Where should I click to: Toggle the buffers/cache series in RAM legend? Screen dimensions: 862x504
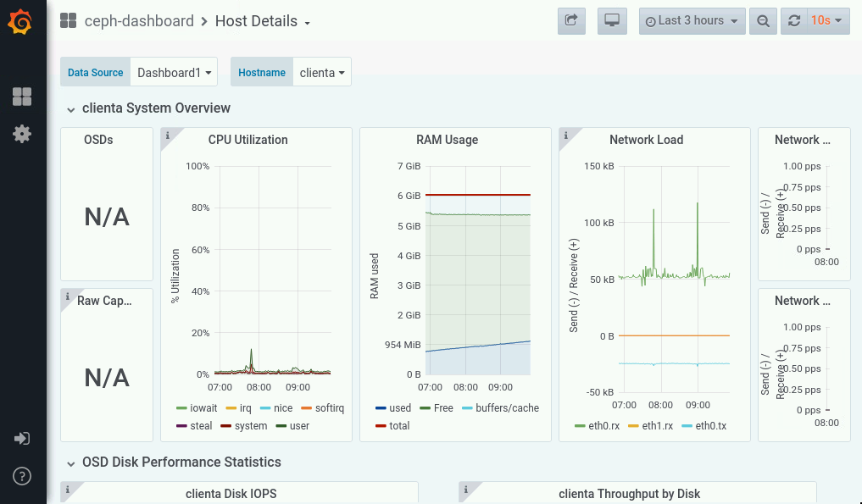[500, 407]
